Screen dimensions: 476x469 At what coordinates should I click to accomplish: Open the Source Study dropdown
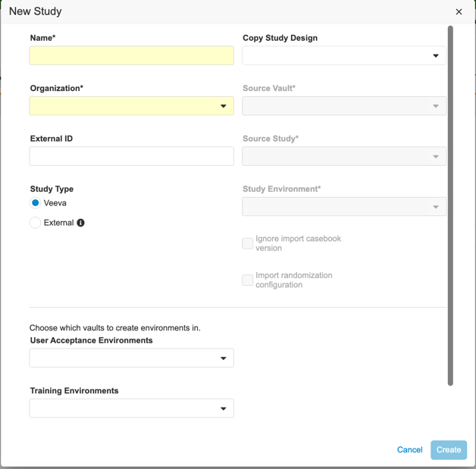click(343, 156)
